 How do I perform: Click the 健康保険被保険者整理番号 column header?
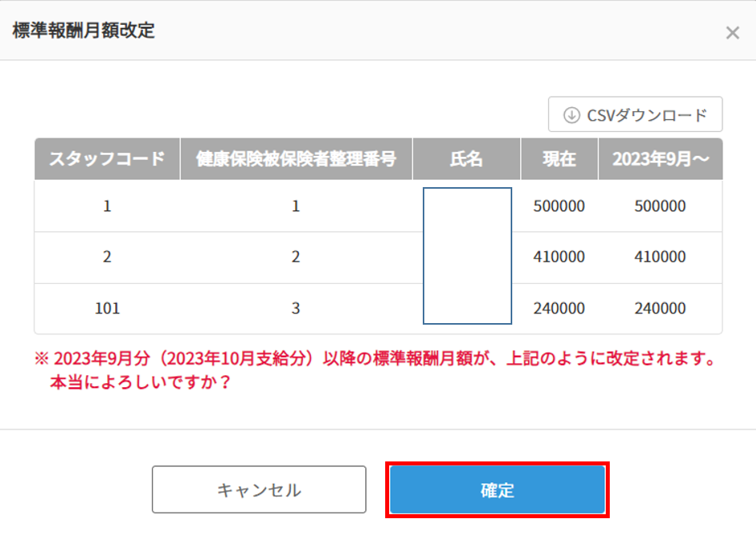tap(296, 158)
